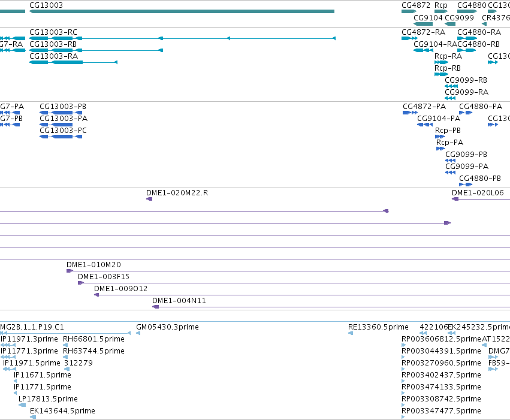Select the RP003474133.5prime EST label

pos(441,387)
